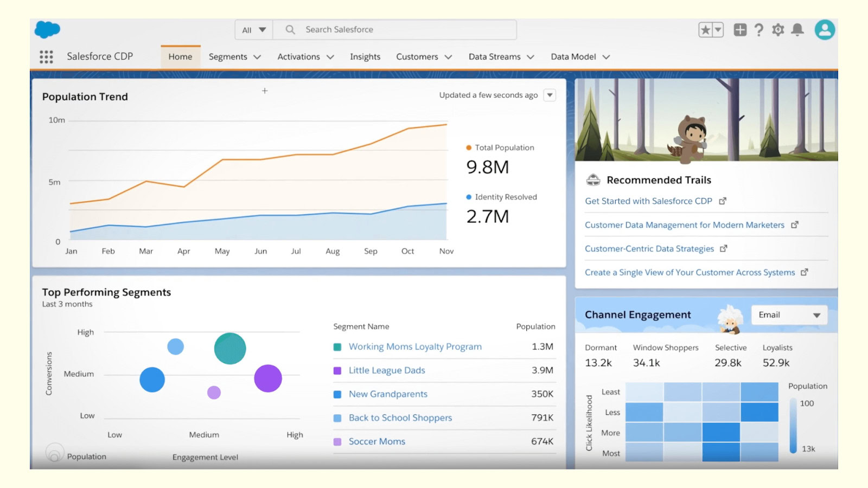Click the Total Population 9.8M value
The image size is (868, 488).
point(488,167)
